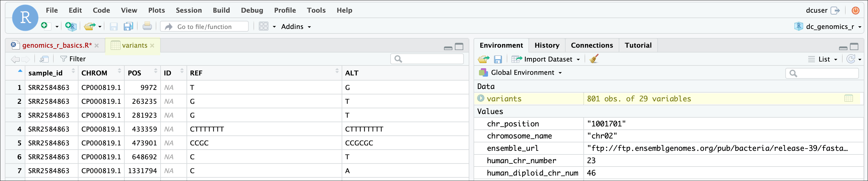The image size is (868, 181).
Task: Click the refresh environment icon
Action: (851, 59)
